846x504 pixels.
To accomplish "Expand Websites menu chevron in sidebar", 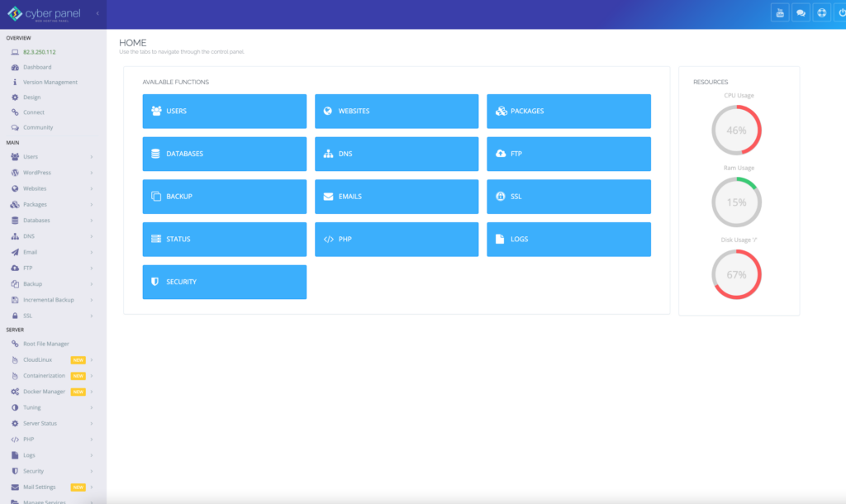I will point(92,189).
